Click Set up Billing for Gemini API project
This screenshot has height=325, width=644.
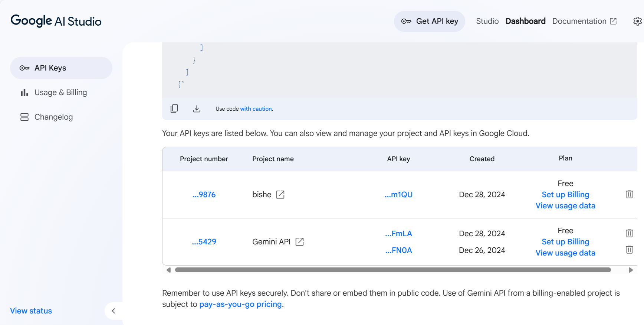tap(565, 242)
